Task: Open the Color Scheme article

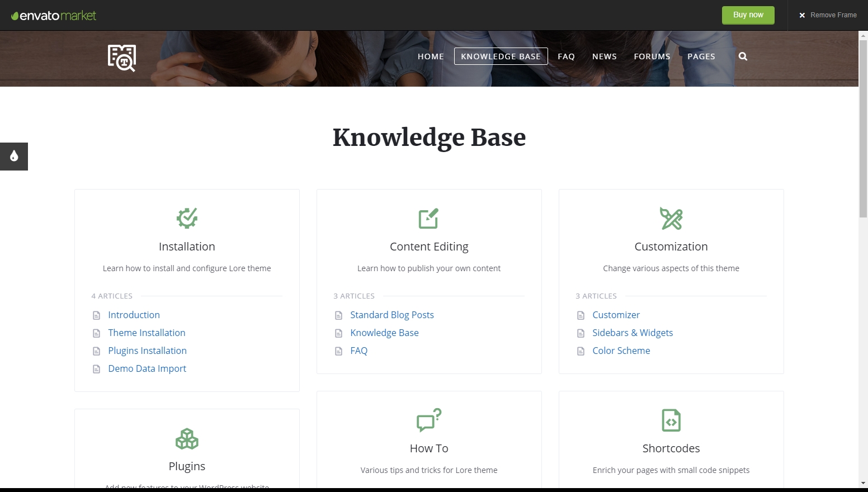Action: tap(621, 351)
